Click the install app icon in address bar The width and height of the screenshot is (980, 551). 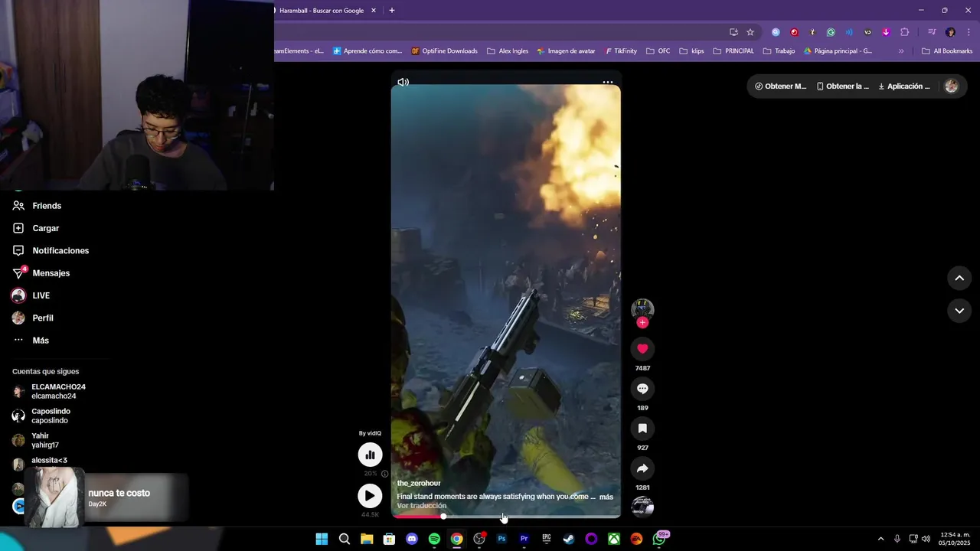pyautogui.click(x=733, y=32)
